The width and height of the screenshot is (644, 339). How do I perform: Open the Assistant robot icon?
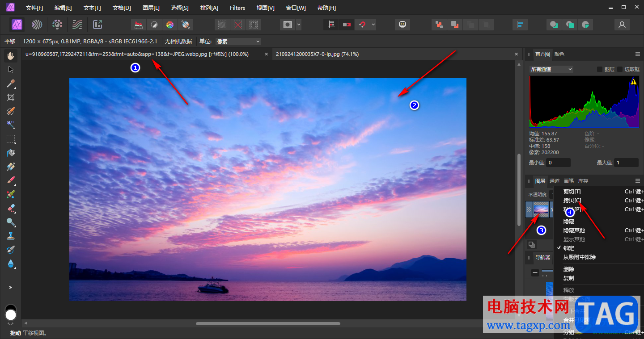pyautogui.click(x=402, y=25)
